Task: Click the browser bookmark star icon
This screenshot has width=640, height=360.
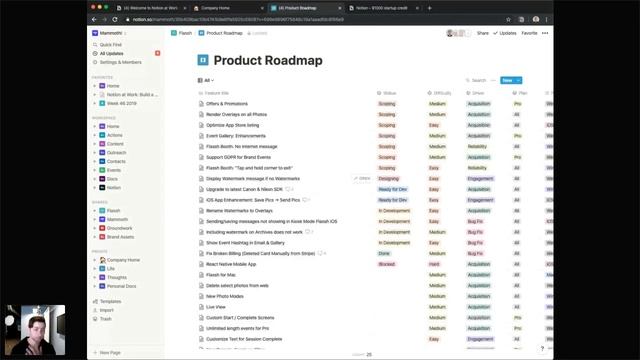Action: (x=508, y=19)
